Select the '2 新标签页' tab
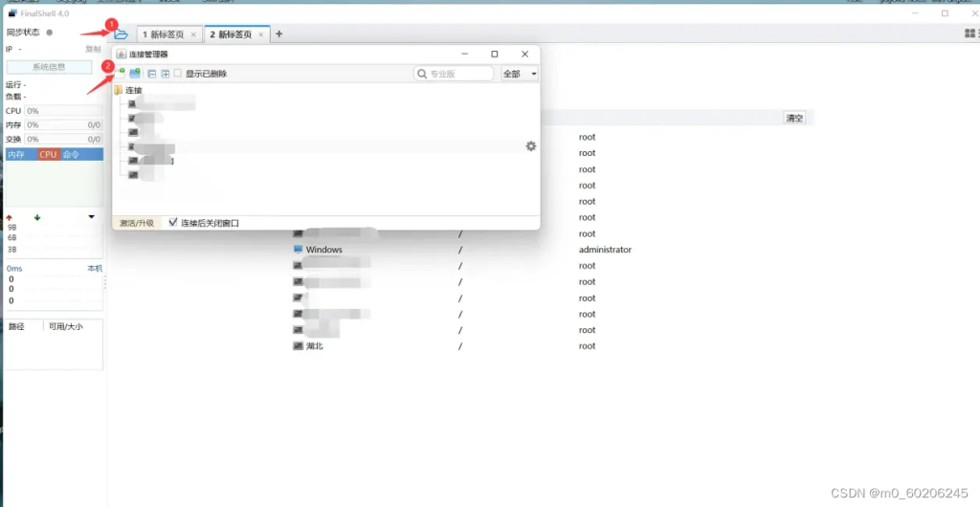 point(231,34)
